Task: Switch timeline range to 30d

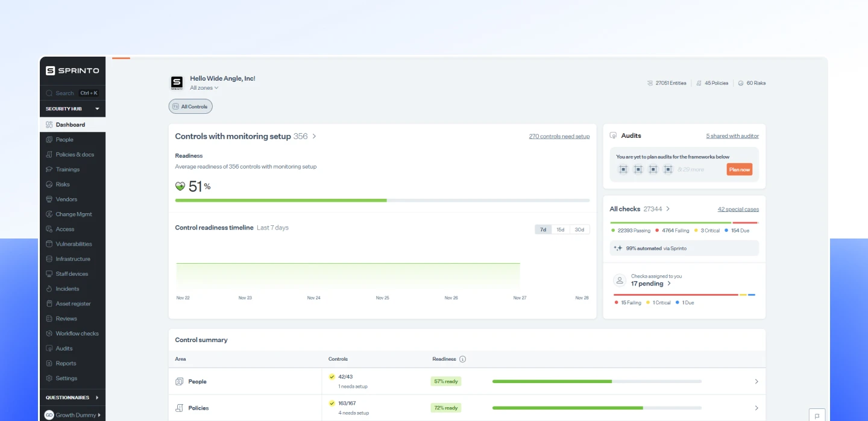Action: pyautogui.click(x=579, y=229)
